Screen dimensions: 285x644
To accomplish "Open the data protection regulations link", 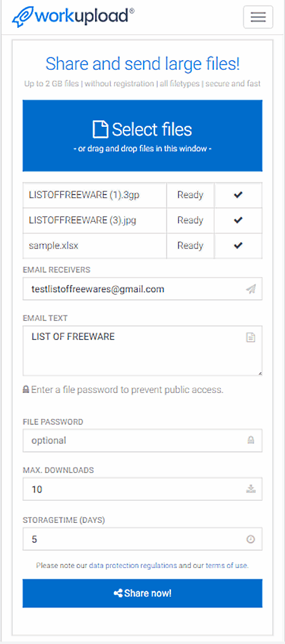I will (133, 565).
